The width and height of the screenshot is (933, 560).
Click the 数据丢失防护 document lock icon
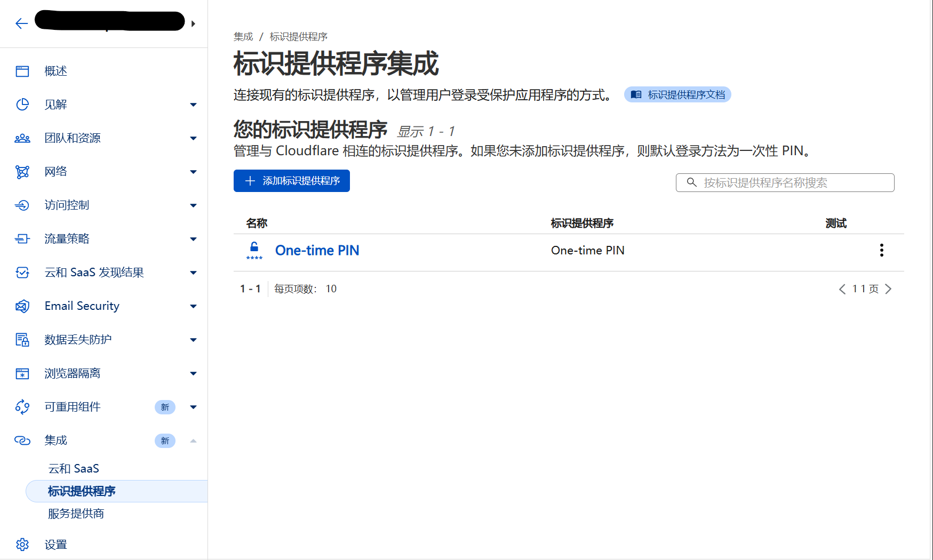pyautogui.click(x=22, y=340)
